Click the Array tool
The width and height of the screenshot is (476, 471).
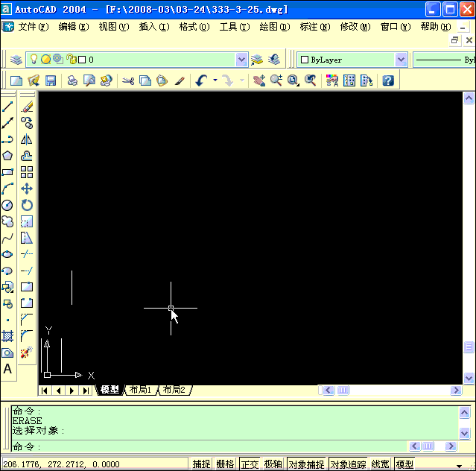click(27, 172)
